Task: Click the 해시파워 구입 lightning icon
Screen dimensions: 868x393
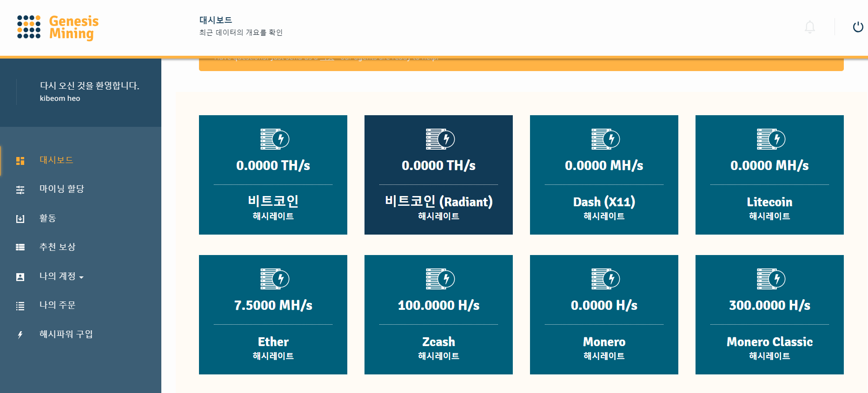Action: point(20,335)
